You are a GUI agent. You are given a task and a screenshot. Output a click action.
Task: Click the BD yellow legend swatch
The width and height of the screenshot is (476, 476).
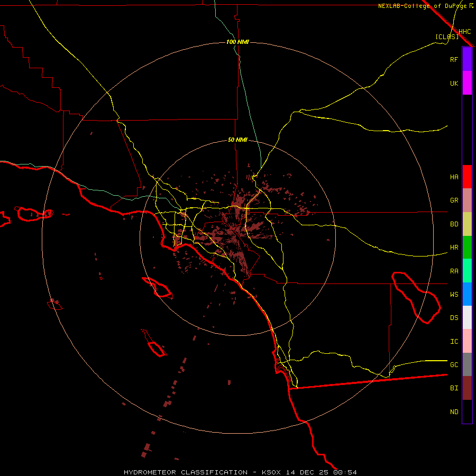[x=467, y=224]
